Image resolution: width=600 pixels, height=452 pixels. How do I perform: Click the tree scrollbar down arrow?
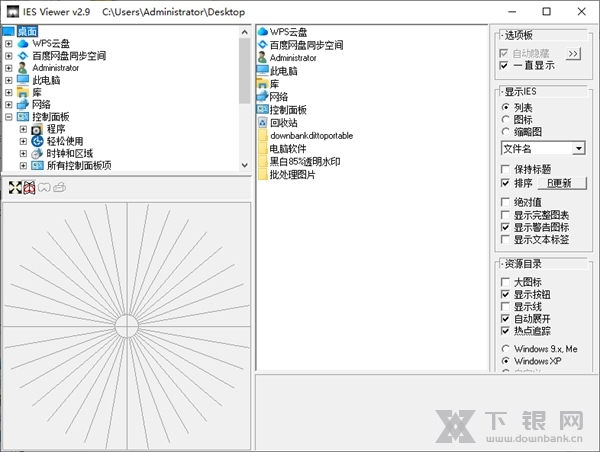pyautogui.click(x=245, y=165)
